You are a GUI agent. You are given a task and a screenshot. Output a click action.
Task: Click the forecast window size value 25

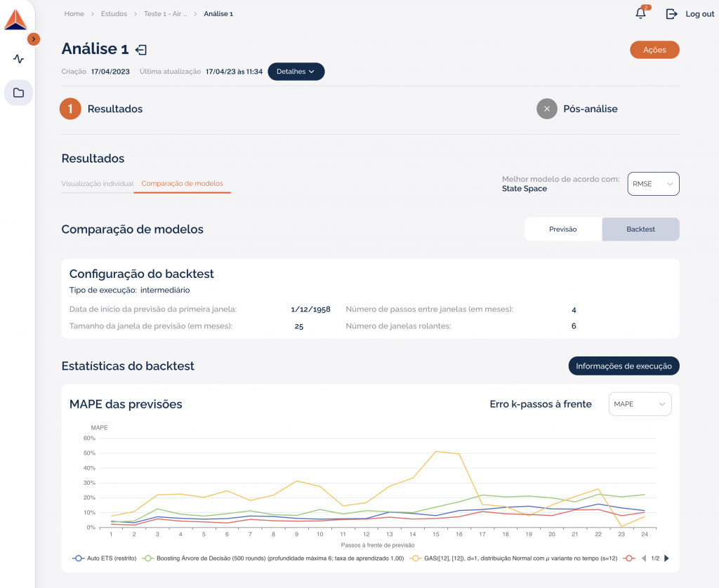pos(299,326)
